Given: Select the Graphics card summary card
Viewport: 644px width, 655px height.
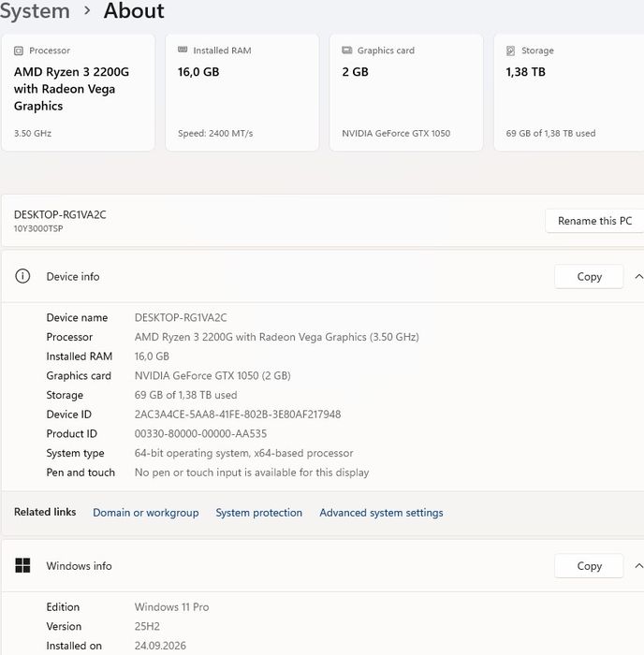Looking at the screenshot, I should pos(406,93).
